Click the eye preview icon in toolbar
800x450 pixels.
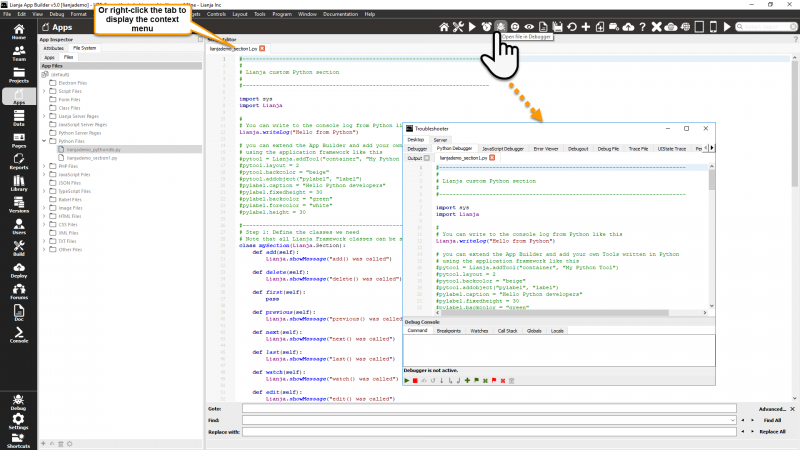pyautogui.click(x=529, y=27)
